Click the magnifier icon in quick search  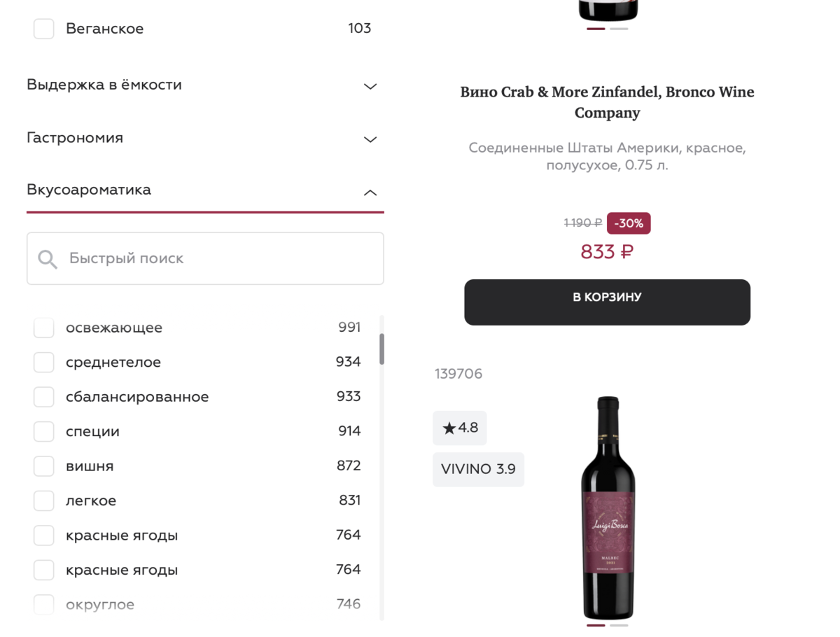click(48, 260)
